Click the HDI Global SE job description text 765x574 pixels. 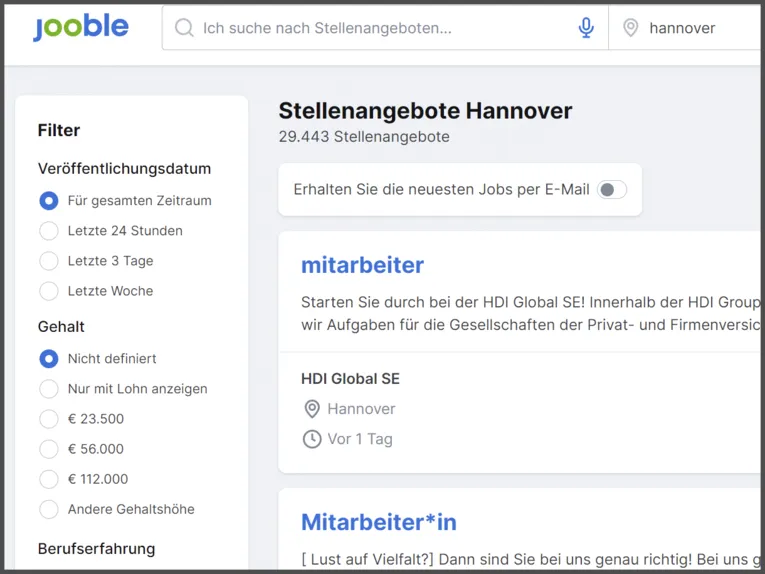tap(531, 314)
